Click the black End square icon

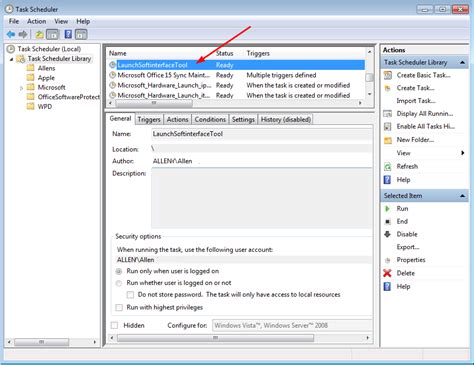click(388, 222)
